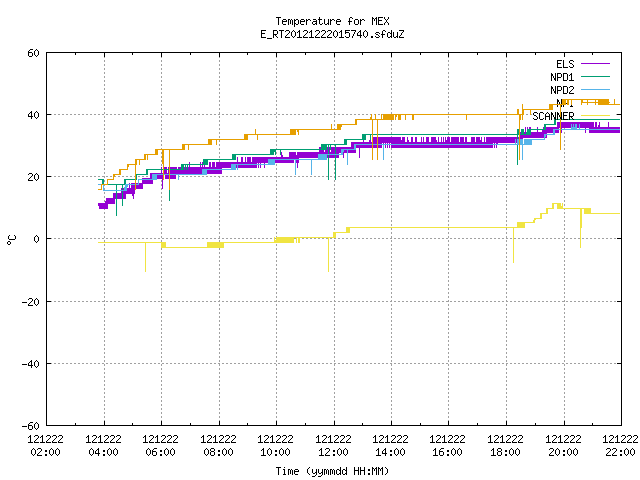The image size is (640, 480).
Task: Click the NPD1 legend label
Action: point(562,77)
